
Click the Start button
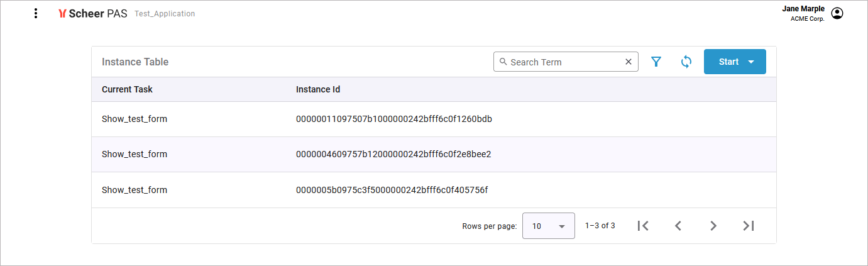[x=728, y=62]
